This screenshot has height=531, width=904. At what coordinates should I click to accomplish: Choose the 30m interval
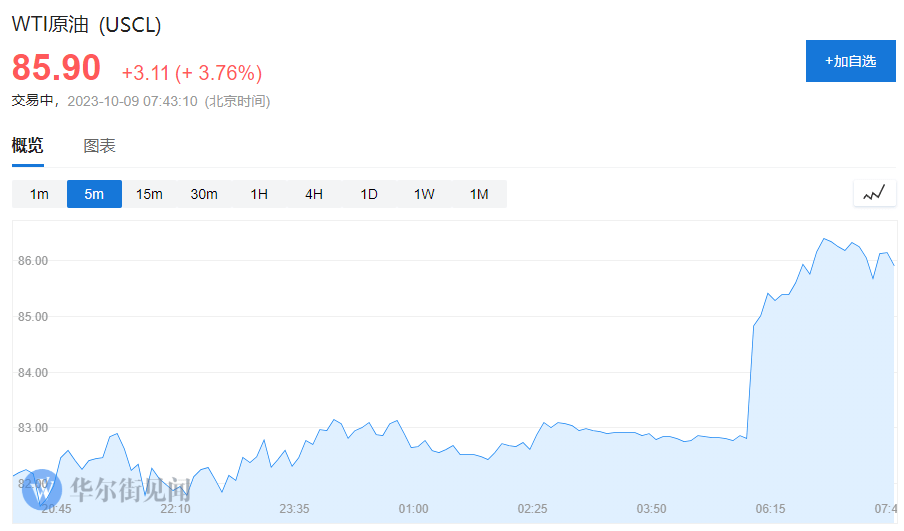[204, 194]
